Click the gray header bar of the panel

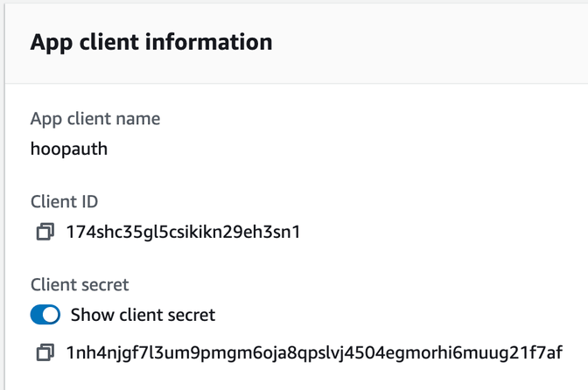297,43
